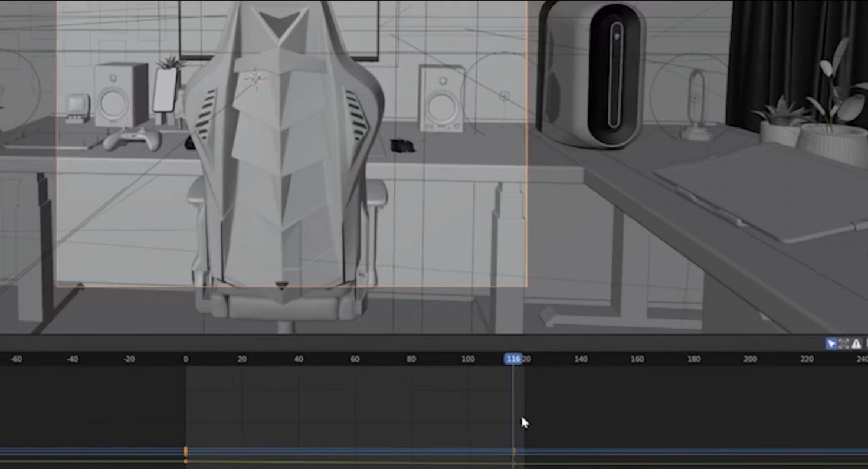Click frame -20 on the timeline ruler
The image size is (868, 469).
129,359
